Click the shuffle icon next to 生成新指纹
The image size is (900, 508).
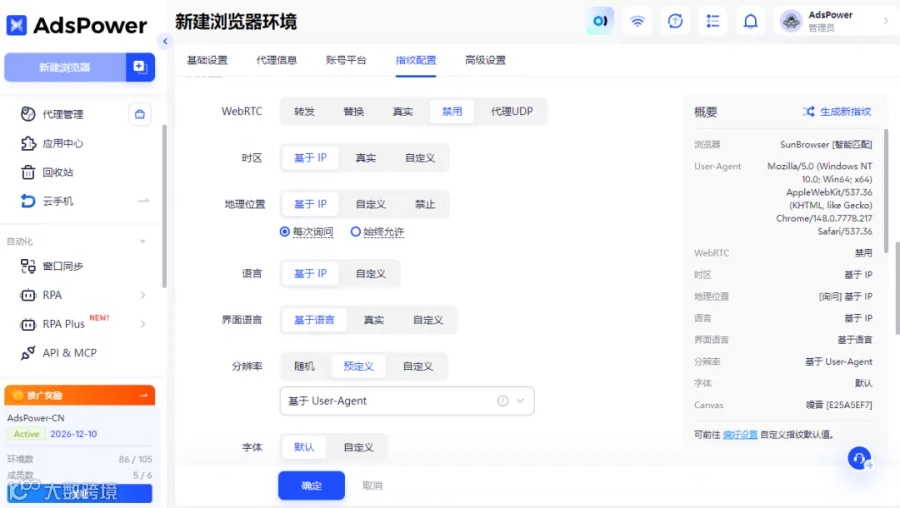pyautogui.click(x=808, y=111)
